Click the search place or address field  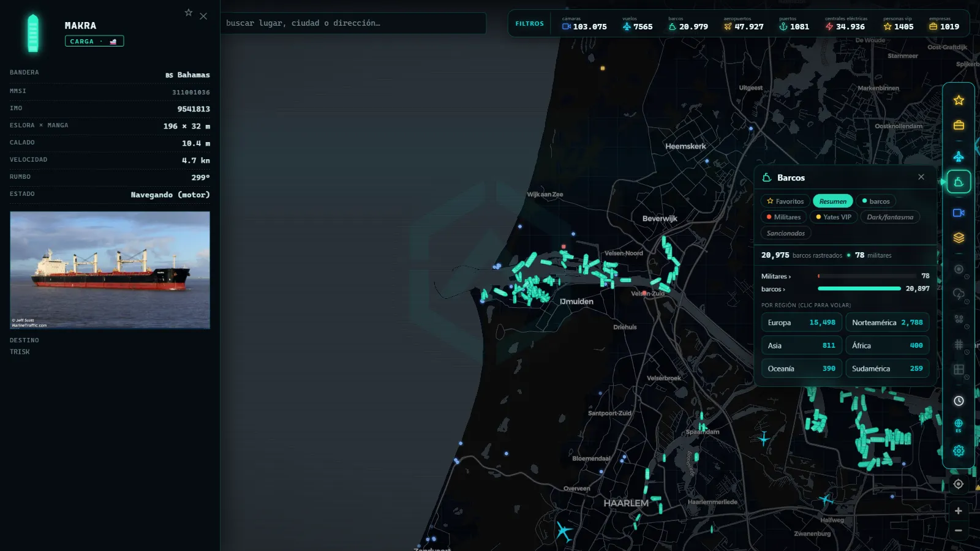tap(353, 23)
